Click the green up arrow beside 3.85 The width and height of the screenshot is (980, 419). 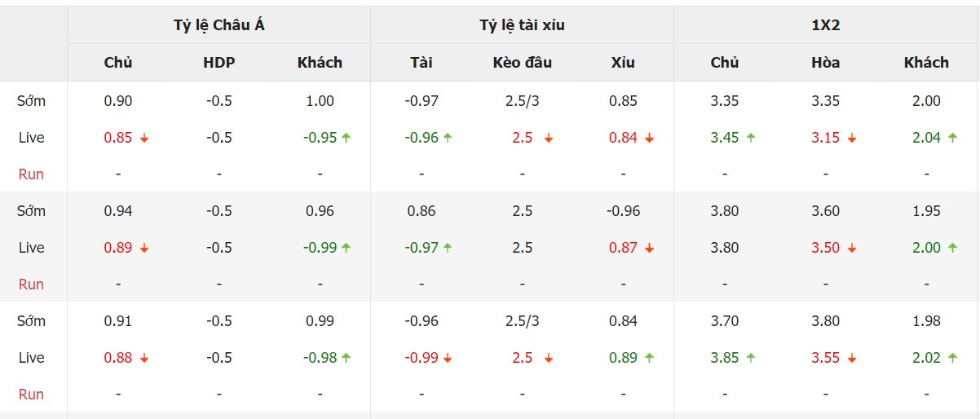click(751, 359)
